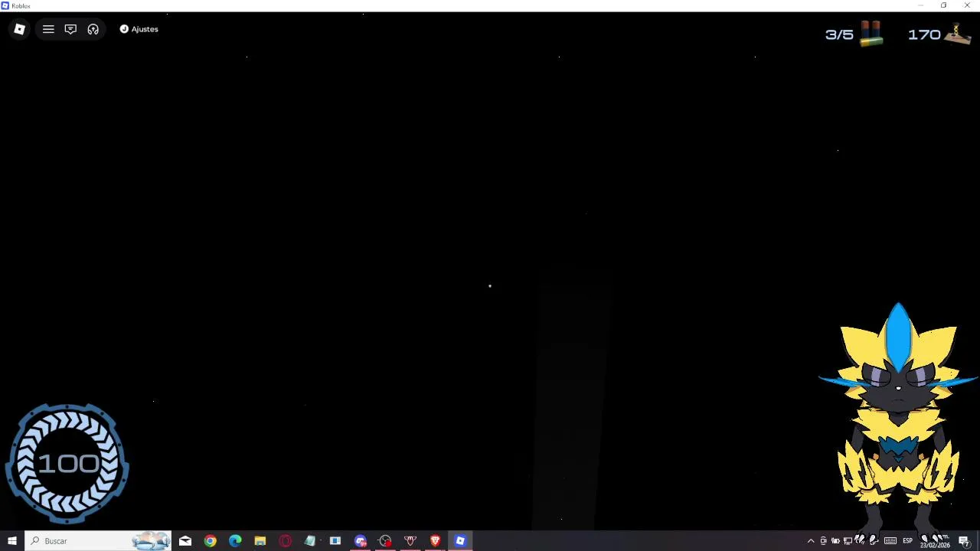Open the Ajustes settings button
This screenshot has height=551, width=980.
click(x=139, y=29)
